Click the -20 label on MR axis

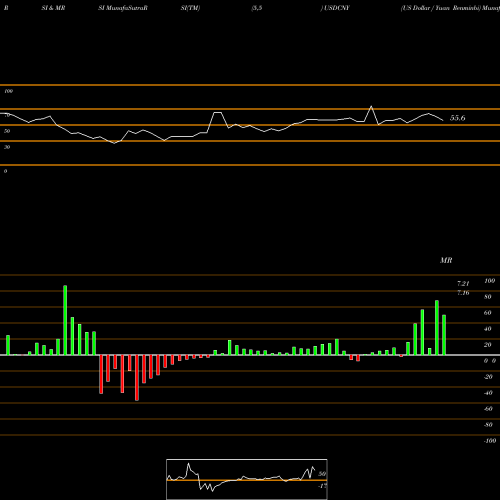pyautogui.click(x=488, y=377)
